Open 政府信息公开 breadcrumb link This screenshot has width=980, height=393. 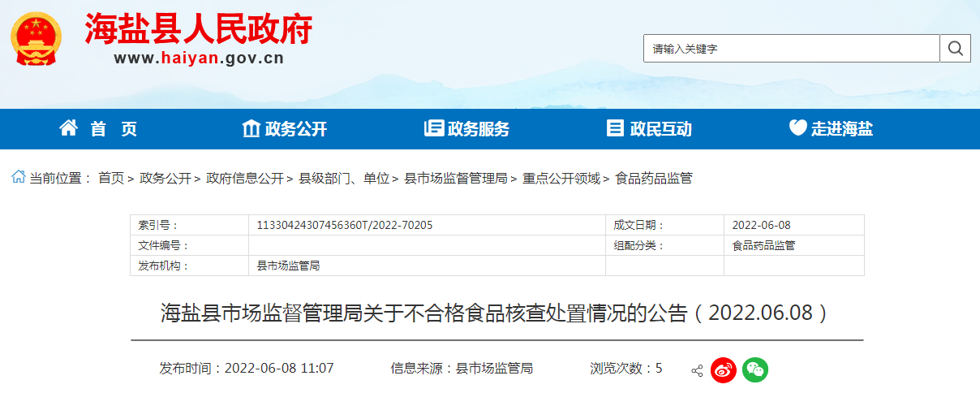point(245,179)
